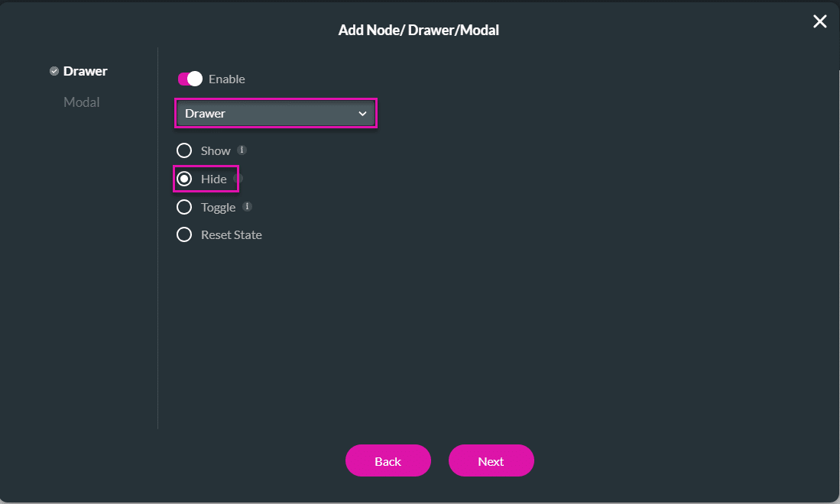Click the Back button
Viewport: 840px width, 504px height.
(x=388, y=460)
